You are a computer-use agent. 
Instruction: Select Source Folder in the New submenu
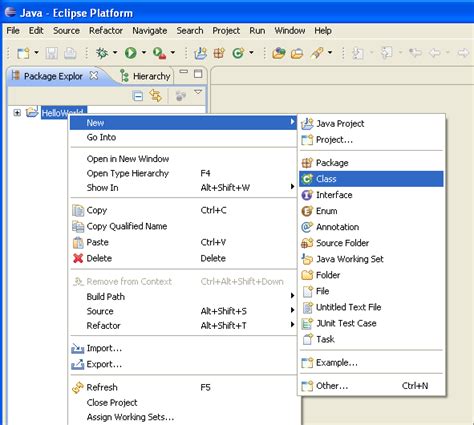point(371,243)
